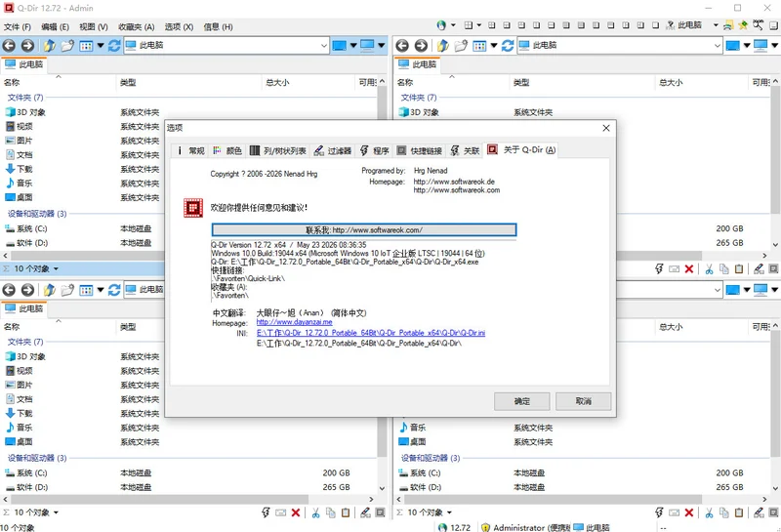781x532 pixels.
Task: Close the 选项 dialog with the X
Action: 606,128
